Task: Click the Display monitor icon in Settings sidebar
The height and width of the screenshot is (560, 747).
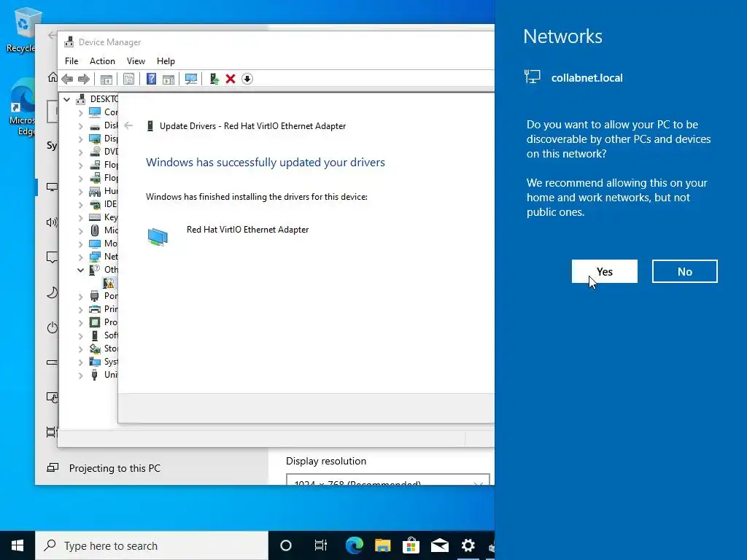Action: click(52, 187)
